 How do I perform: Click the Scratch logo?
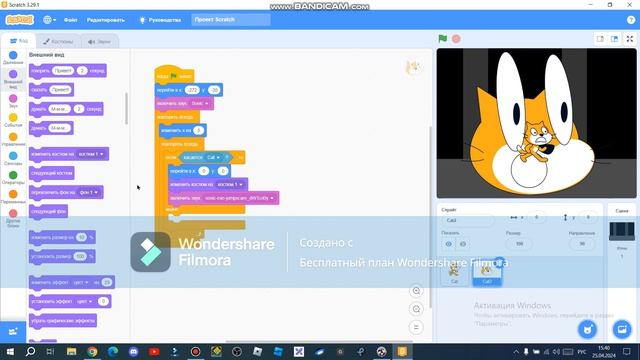pos(19,20)
